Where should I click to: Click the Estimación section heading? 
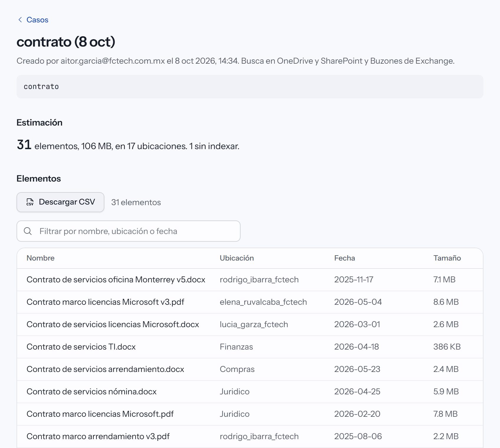(40, 123)
